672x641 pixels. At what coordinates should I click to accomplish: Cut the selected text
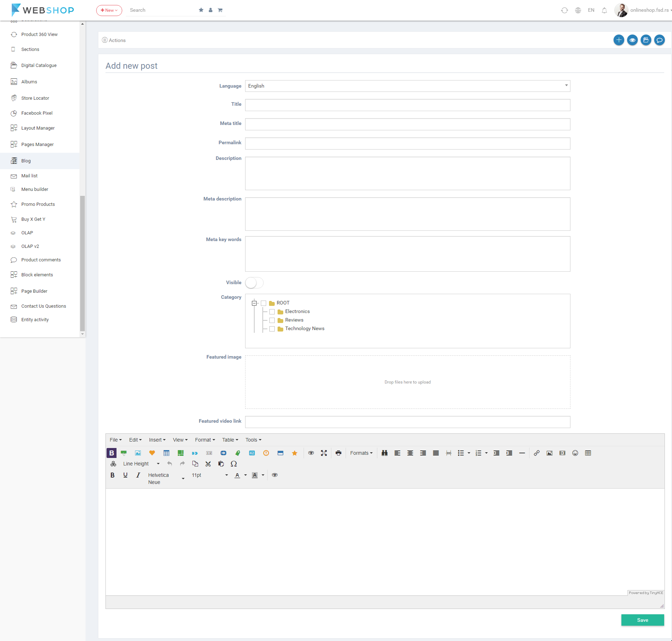208,464
